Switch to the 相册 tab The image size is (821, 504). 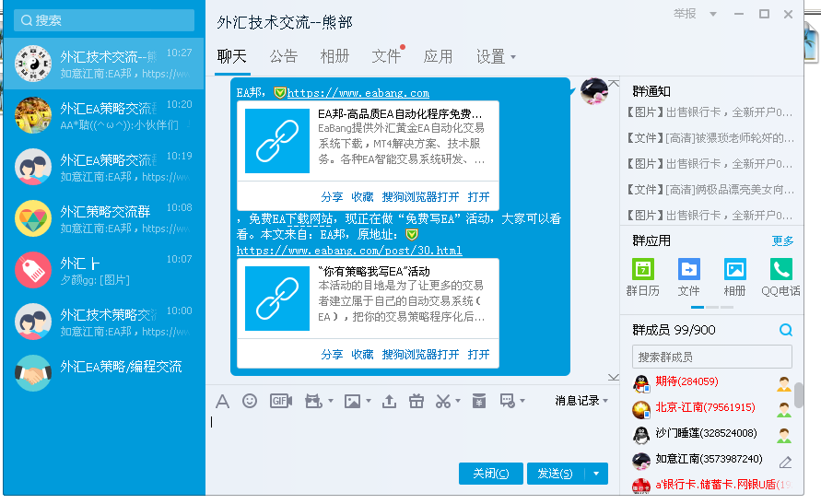pyautogui.click(x=334, y=56)
